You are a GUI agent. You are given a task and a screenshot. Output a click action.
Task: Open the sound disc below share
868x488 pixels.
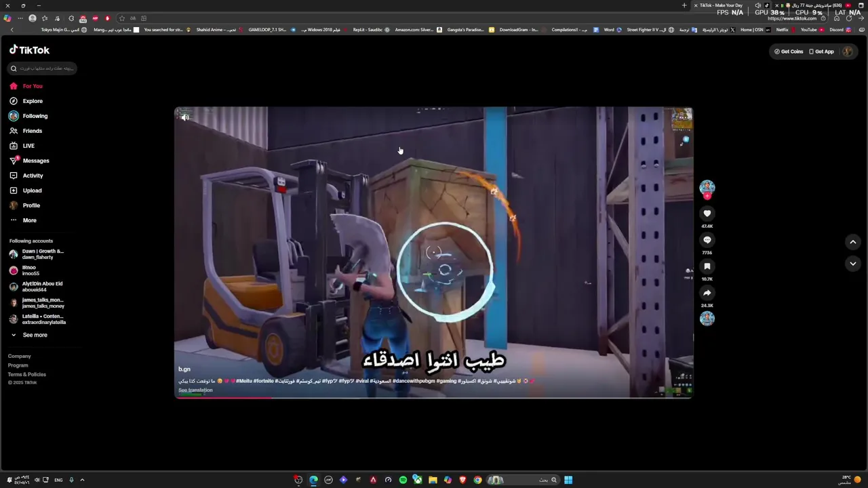(x=707, y=319)
